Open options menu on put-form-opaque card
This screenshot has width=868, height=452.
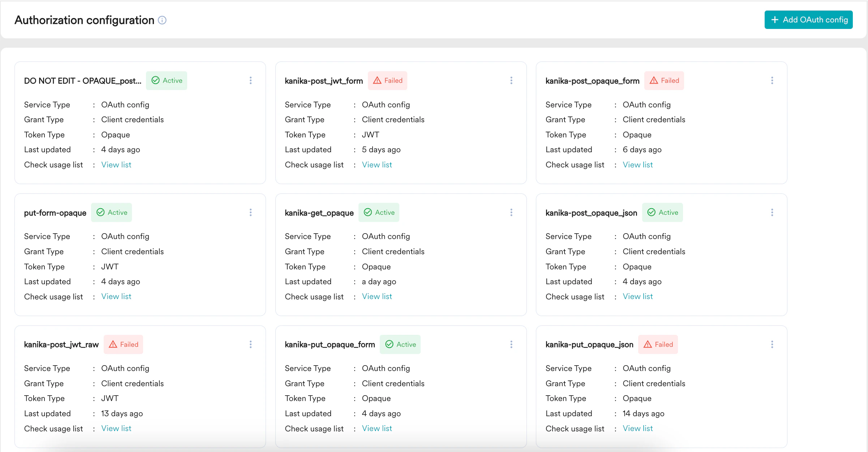click(250, 212)
